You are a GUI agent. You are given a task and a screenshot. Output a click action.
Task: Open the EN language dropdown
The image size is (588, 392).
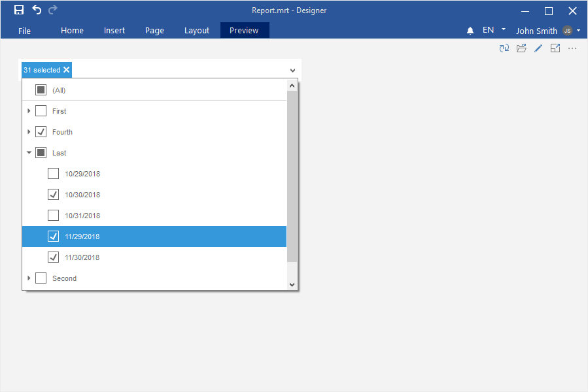(x=494, y=30)
